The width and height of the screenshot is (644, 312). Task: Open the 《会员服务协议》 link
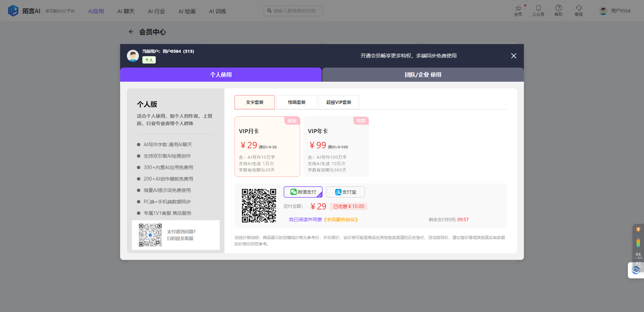click(341, 219)
